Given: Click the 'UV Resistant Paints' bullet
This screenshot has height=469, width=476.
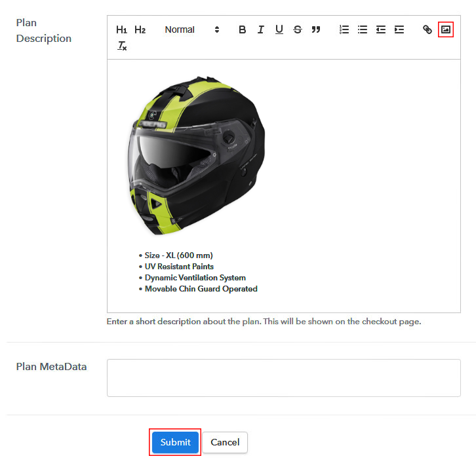Looking at the screenshot, I should (179, 267).
